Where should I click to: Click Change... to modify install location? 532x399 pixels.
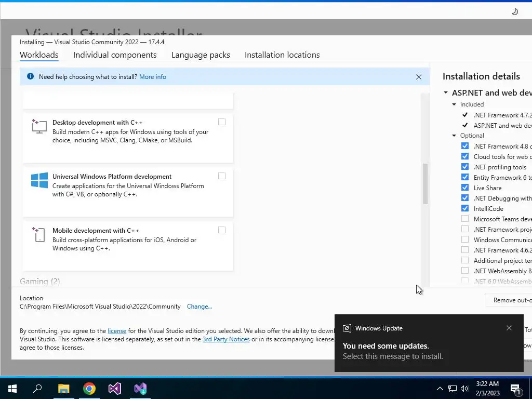click(x=199, y=307)
